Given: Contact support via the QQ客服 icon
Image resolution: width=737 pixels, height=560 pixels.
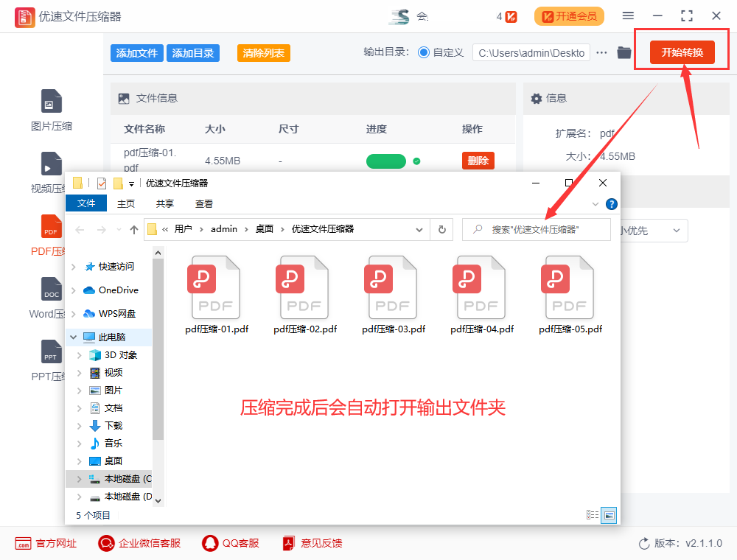Looking at the screenshot, I should (x=210, y=543).
